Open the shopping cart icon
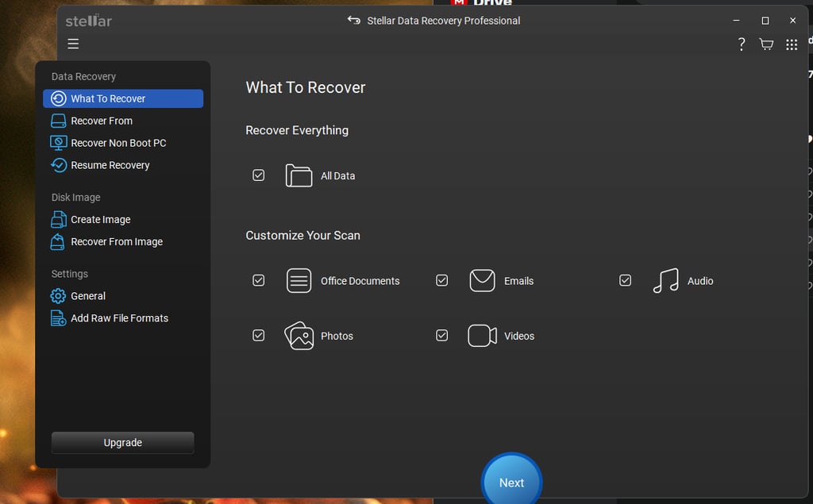Screen dimensions: 813x504 766,44
